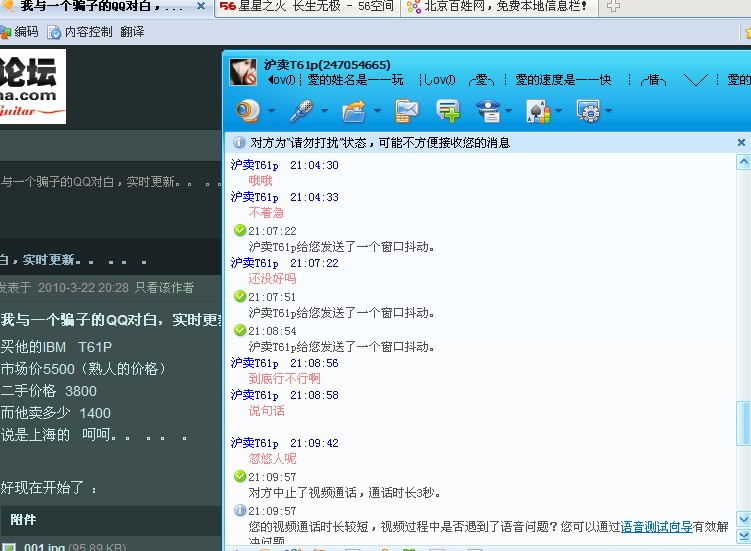Click the gear application settings icon

pos(588,110)
